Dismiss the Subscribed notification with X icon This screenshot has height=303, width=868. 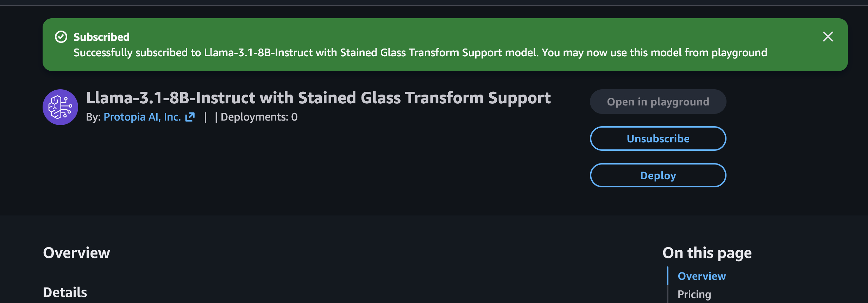click(828, 37)
